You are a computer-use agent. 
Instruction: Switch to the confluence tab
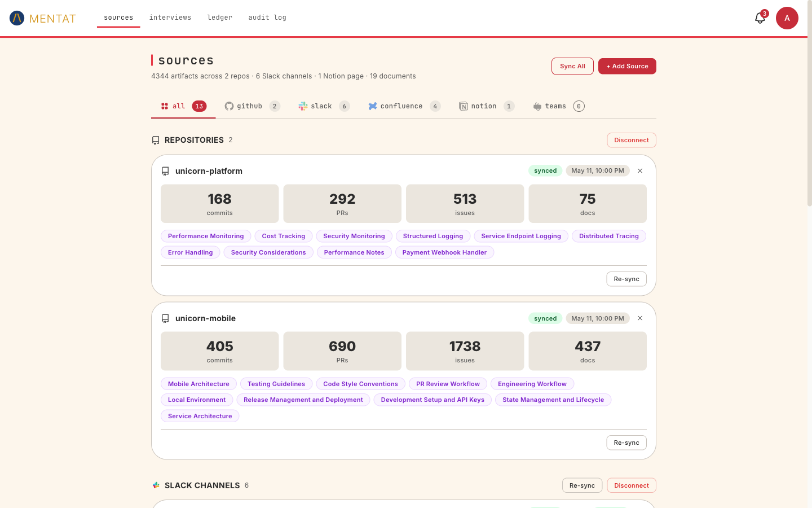pos(404,106)
